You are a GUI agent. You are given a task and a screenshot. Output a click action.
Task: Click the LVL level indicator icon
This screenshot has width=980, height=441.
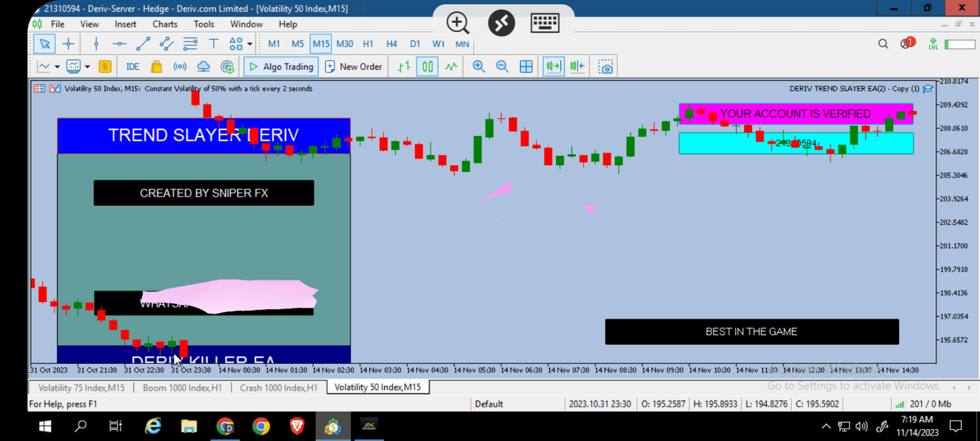933,44
